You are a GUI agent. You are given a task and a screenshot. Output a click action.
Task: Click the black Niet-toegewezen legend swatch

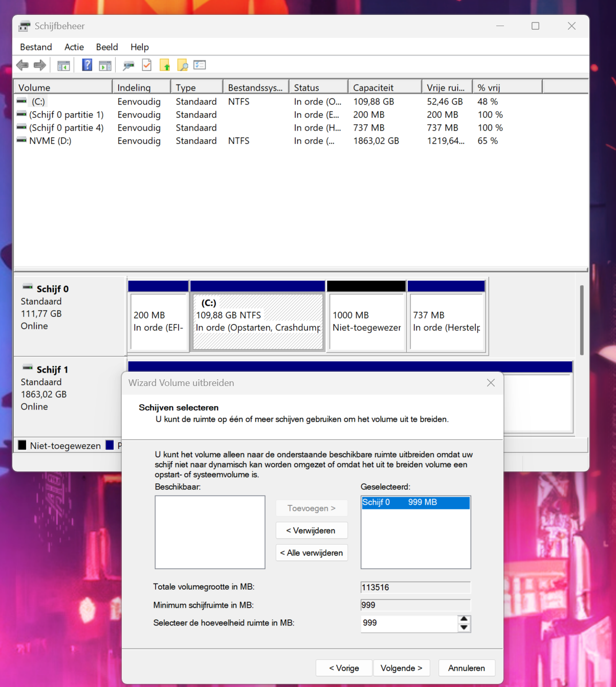(23, 445)
